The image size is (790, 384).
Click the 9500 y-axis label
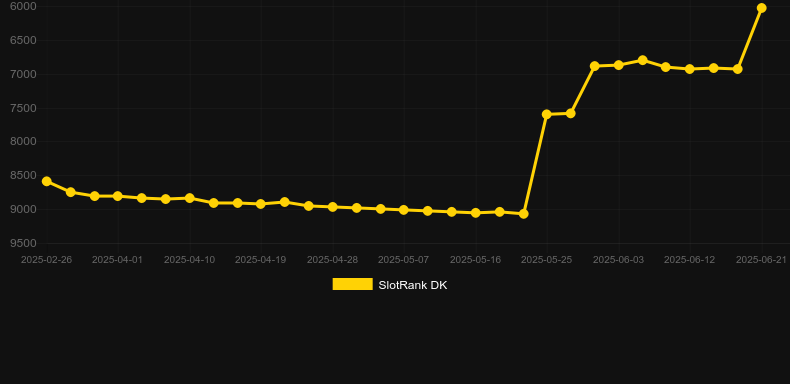23,243
